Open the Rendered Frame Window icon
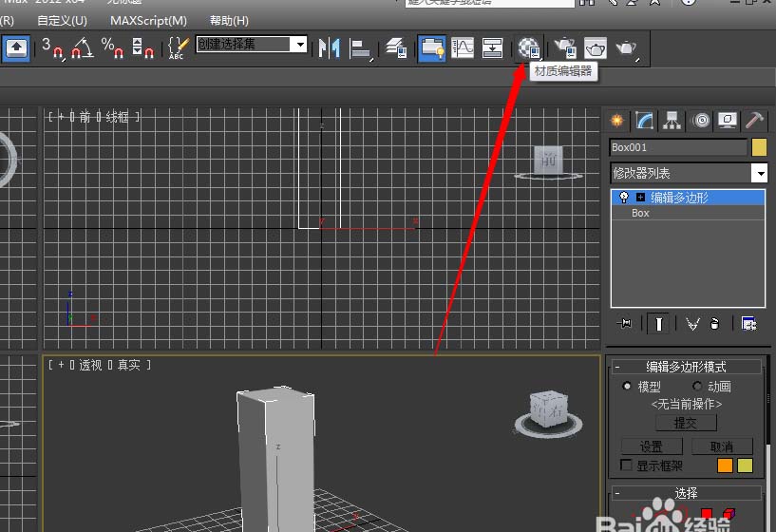Image resolution: width=776 pixels, height=532 pixels. (596, 48)
